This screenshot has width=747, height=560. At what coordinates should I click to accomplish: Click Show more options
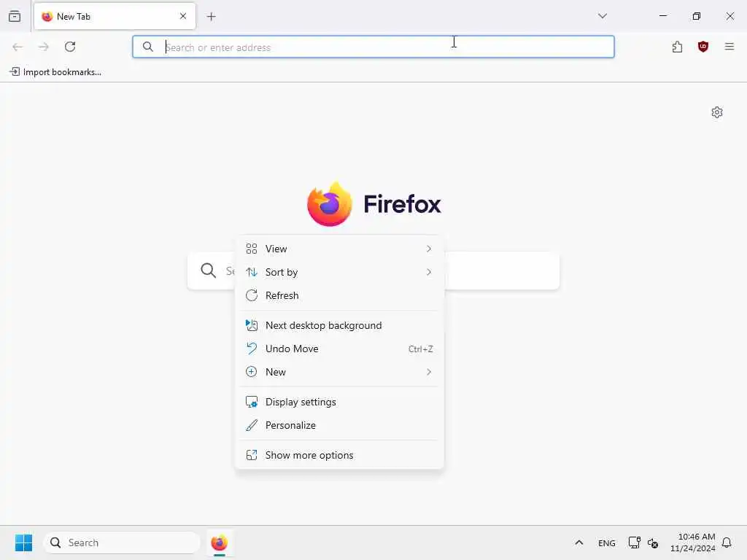click(339, 456)
